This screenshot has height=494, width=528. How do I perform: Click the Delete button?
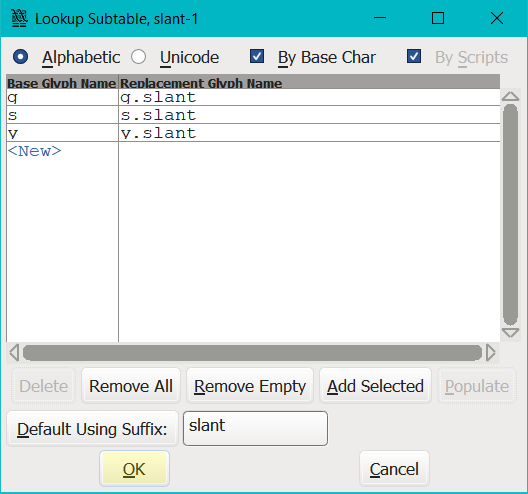(x=44, y=386)
